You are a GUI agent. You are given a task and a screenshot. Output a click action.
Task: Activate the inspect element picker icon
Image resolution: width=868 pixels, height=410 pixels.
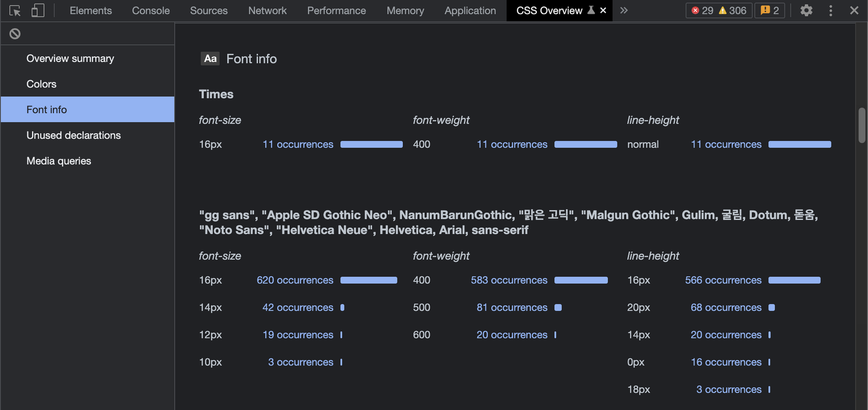point(15,10)
